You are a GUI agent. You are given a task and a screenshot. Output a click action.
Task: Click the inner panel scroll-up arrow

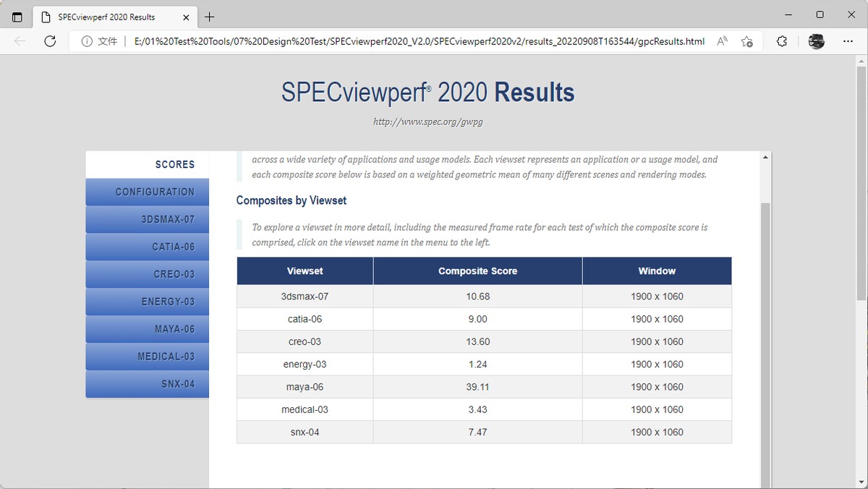765,157
